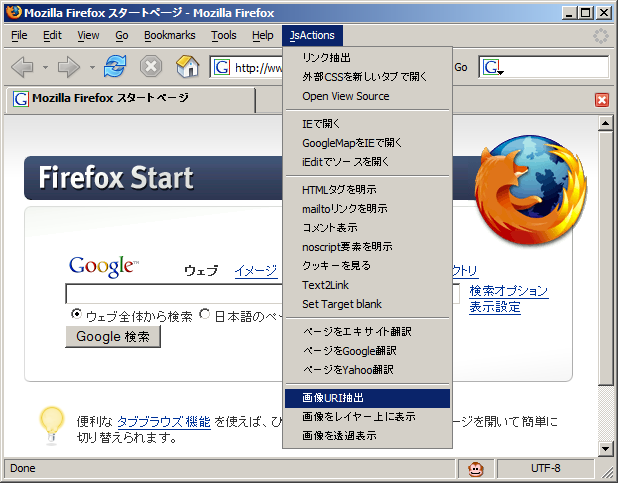Image resolution: width=618 pixels, height=483 pixels.
Task: Select Text2Link menu entry
Action: 367,285
